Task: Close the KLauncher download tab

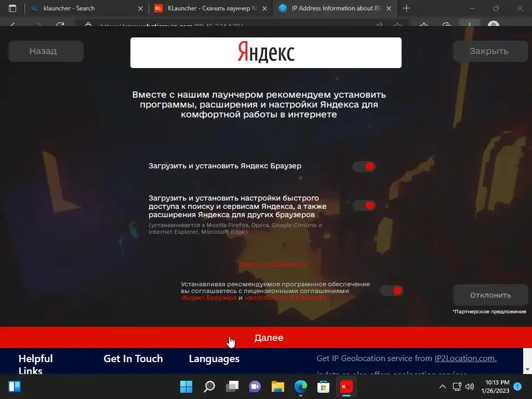Action: point(264,8)
